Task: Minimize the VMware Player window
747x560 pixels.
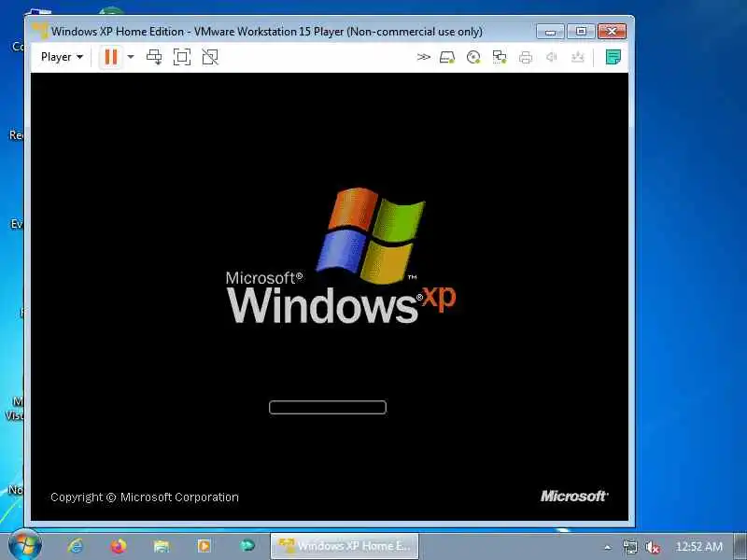Action: (550, 32)
